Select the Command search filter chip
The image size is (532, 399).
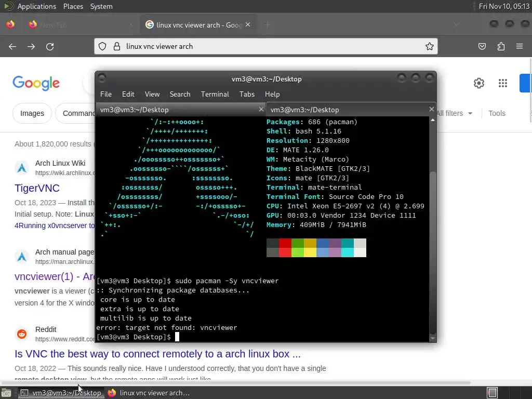(75, 113)
